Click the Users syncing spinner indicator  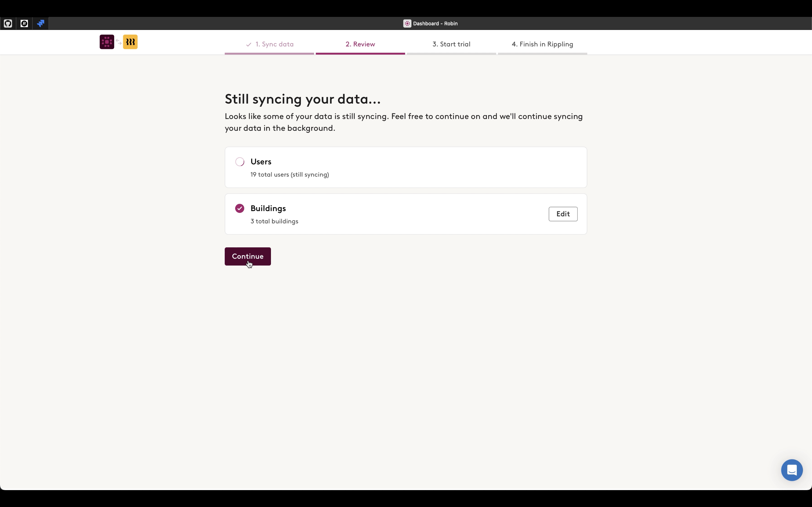(240, 162)
